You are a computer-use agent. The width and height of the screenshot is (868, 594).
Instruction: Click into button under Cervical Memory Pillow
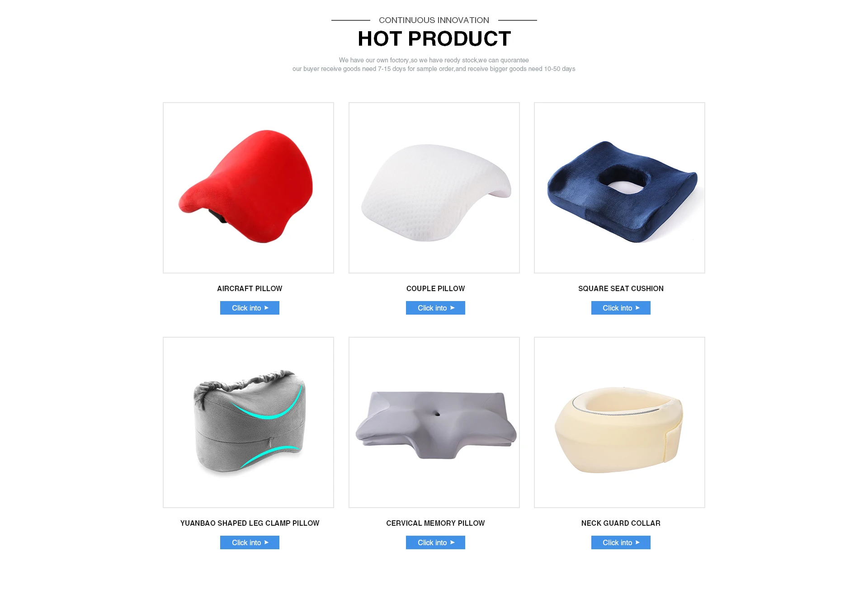pos(435,542)
